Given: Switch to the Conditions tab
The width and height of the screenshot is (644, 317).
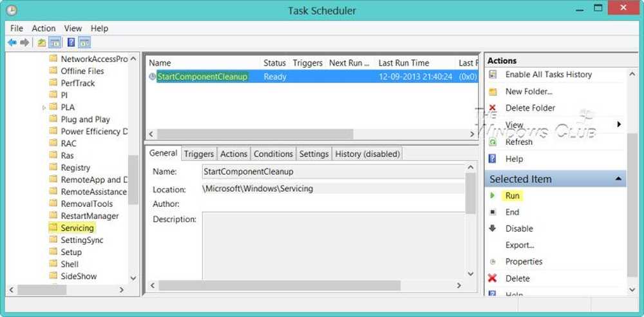Looking at the screenshot, I should pyautogui.click(x=273, y=154).
